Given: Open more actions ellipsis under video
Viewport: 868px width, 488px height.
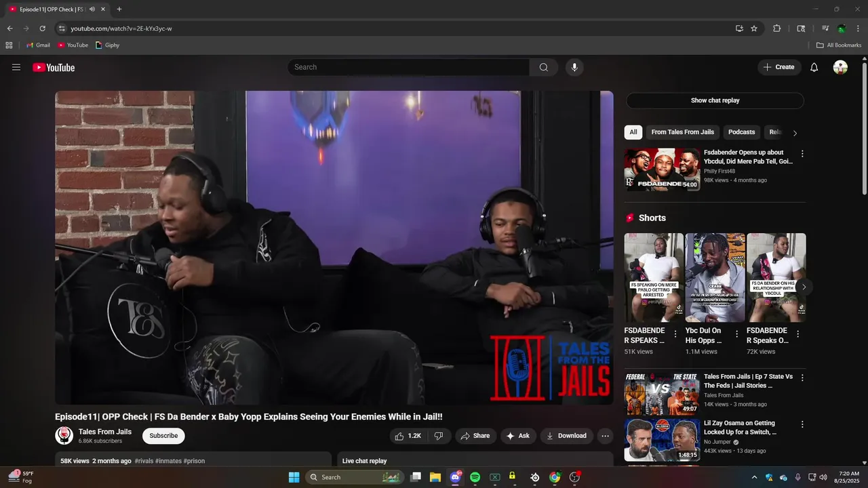Looking at the screenshot, I should (606, 436).
